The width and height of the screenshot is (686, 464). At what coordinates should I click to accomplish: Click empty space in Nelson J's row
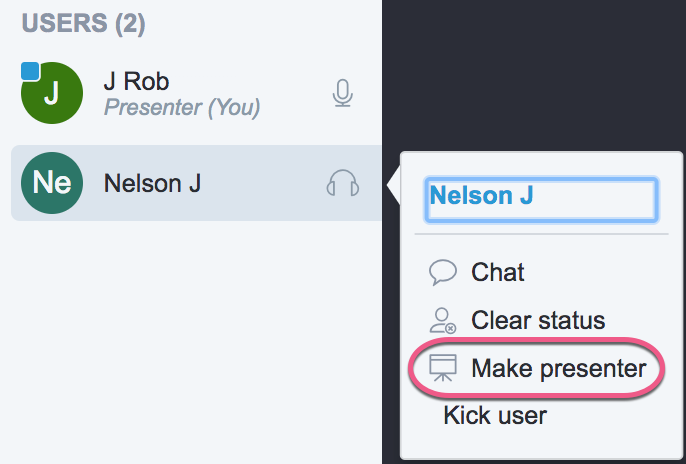[x=260, y=183]
